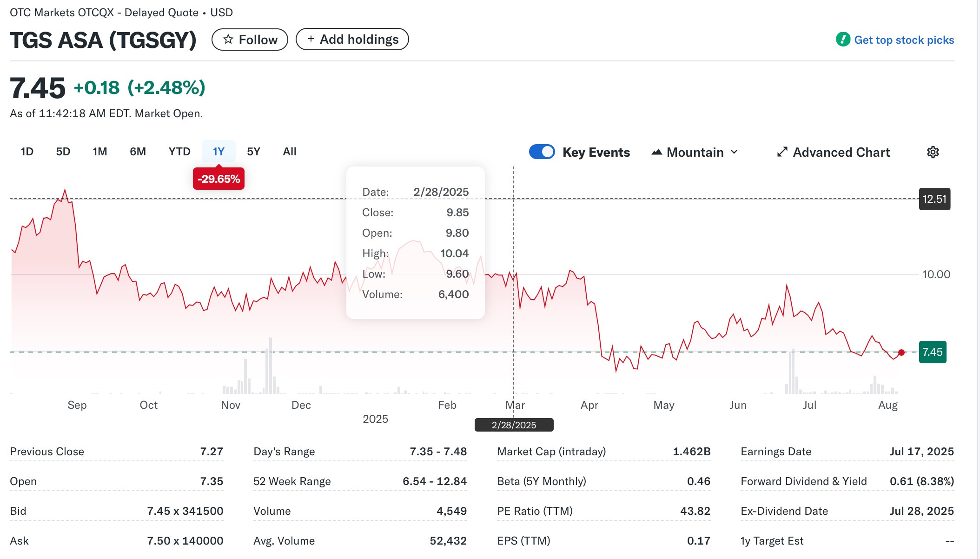The height and width of the screenshot is (559, 980).
Task: Open the Get top stock picks link
Action: pyautogui.click(x=904, y=40)
